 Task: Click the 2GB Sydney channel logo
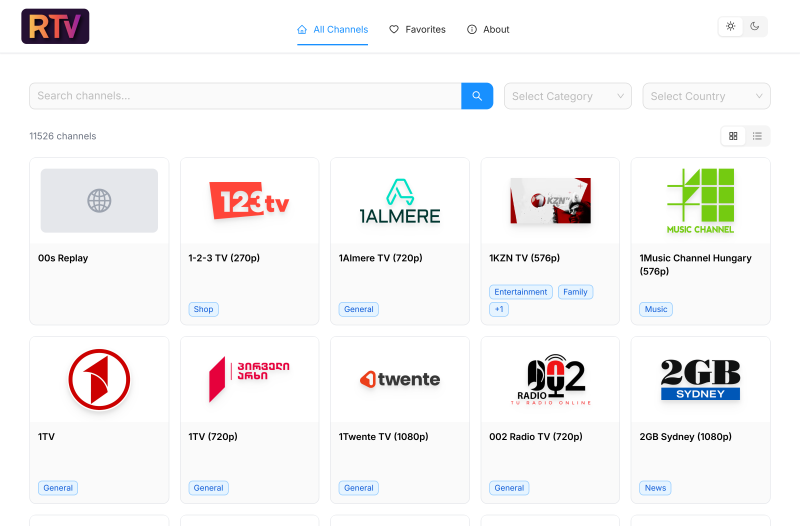point(700,380)
